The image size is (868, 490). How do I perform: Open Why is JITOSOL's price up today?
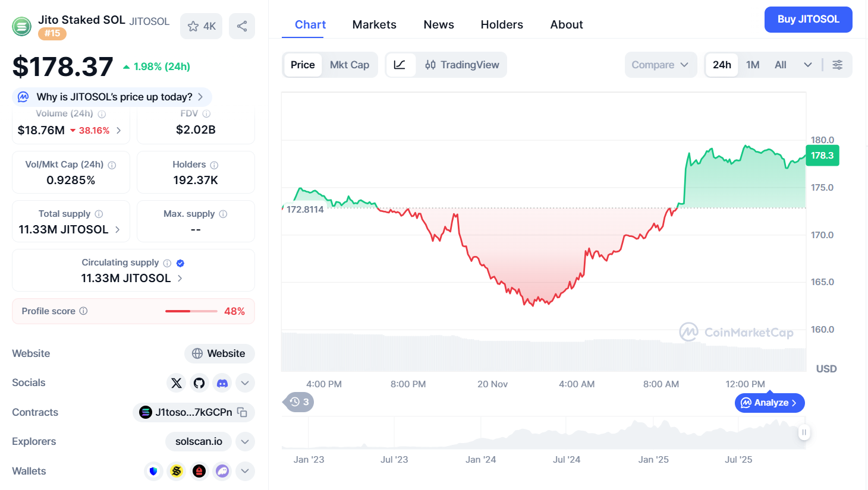point(113,97)
